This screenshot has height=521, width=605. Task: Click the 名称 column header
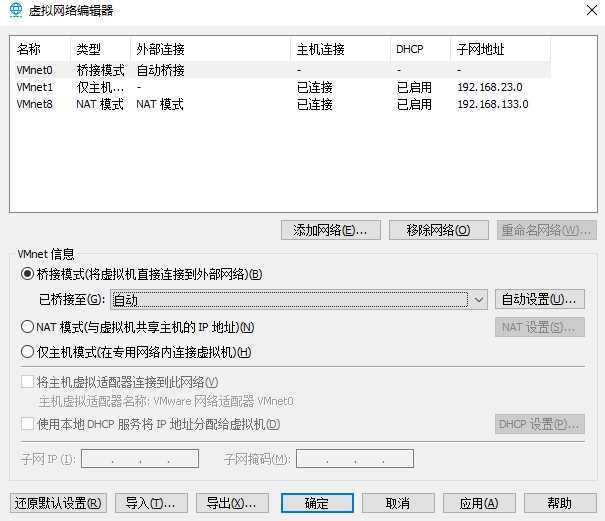pos(28,49)
